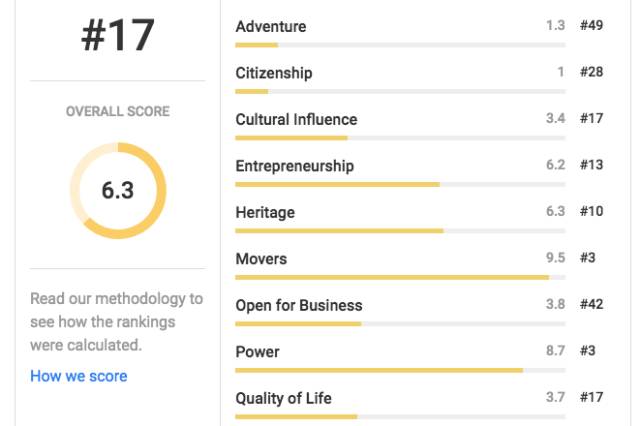Click the Movers score progress bar
Screen dimensions: 640x426
pos(400,277)
